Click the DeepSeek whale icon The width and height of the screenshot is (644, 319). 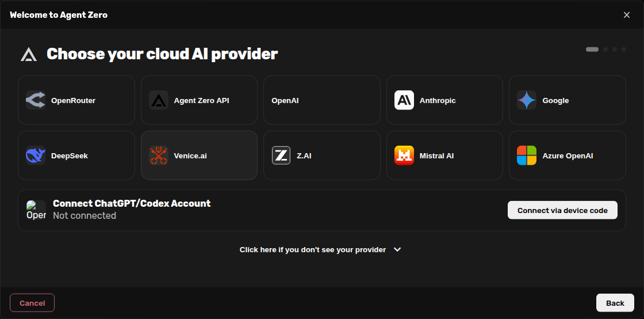coord(36,155)
